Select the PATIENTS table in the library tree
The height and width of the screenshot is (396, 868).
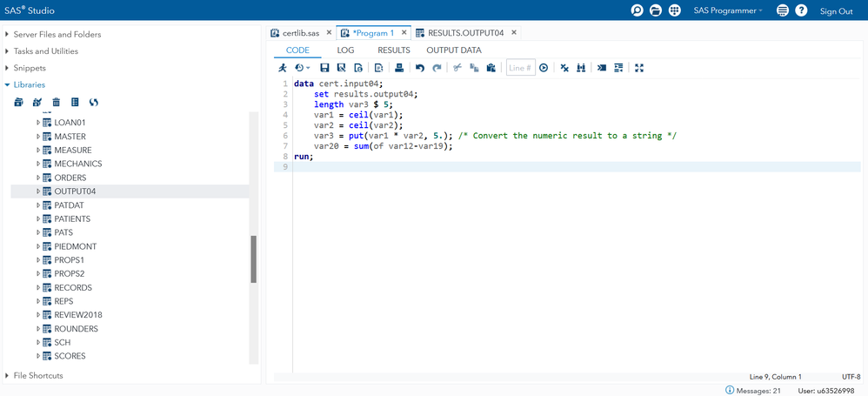[72, 219]
